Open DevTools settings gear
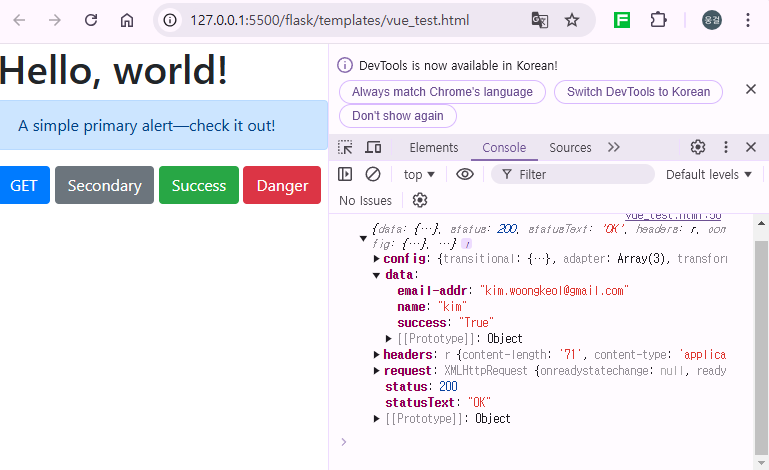Screen dimensions: 769x470 coord(698,147)
